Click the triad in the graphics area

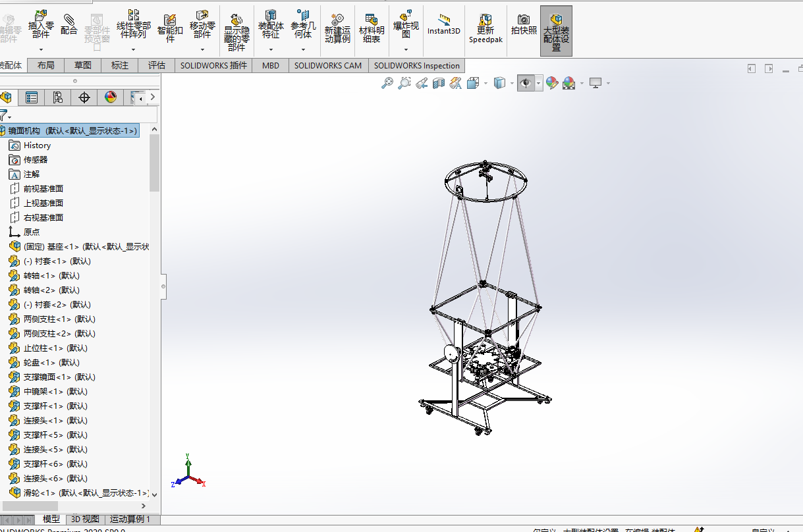click(188, 472)
